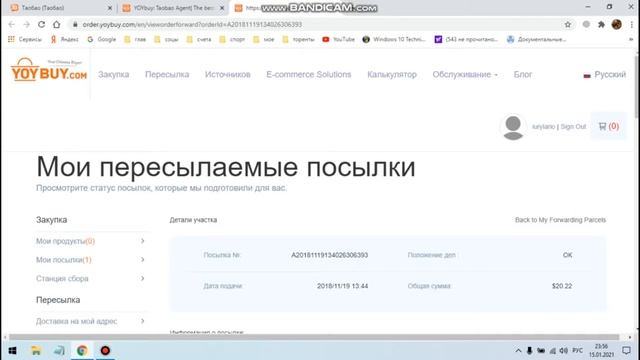Open the Windows notification center icon
This screenshot has height=360, width=640.
point(626,351)
